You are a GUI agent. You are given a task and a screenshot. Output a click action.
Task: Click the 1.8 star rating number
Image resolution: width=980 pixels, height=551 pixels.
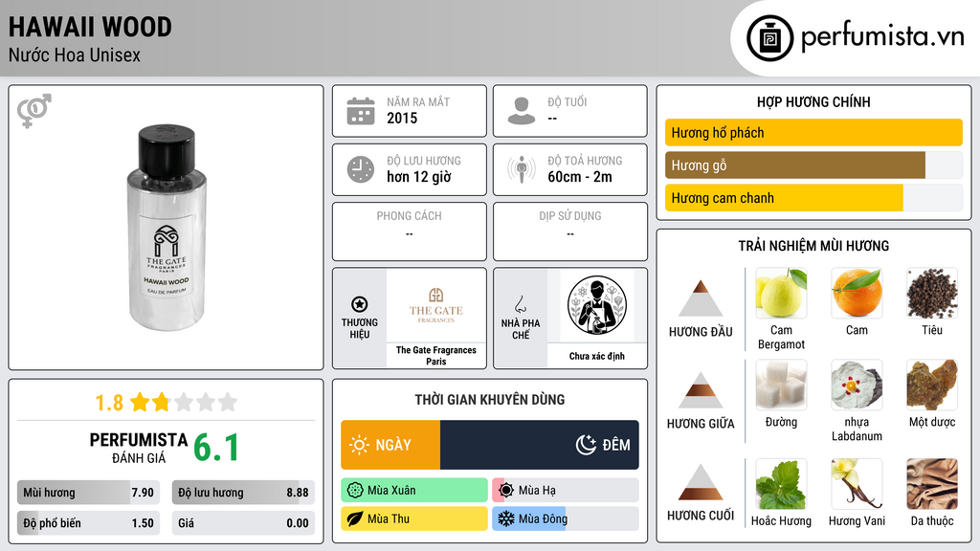(109, 403)
